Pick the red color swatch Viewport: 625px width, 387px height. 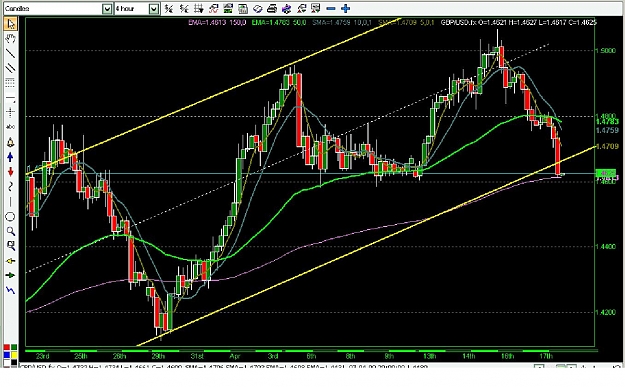(6, 347)
